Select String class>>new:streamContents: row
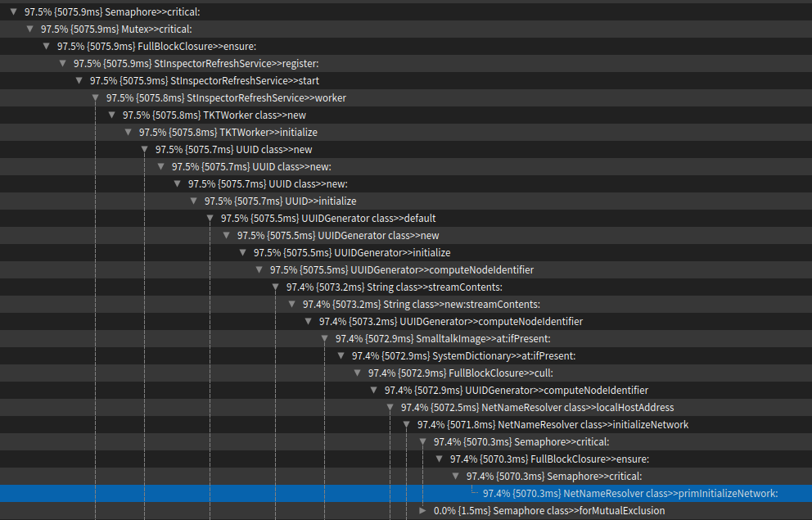The height and width of the screenshot is (520, 812). click(x=406, y=304)
